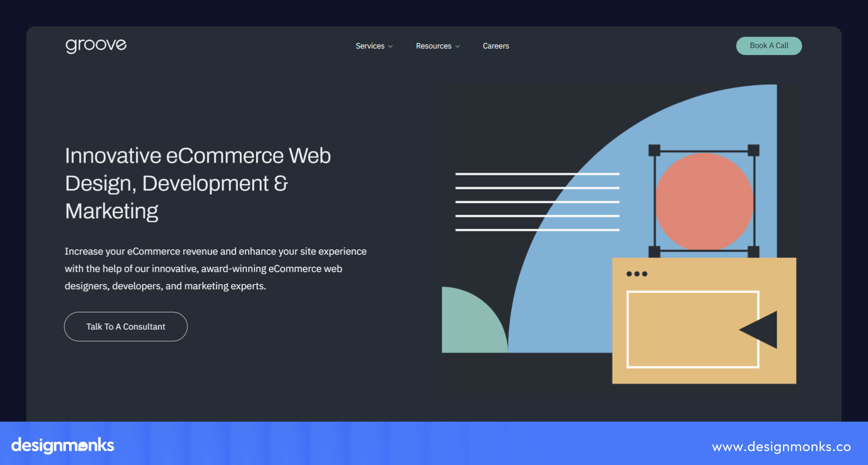The width and height of the screenshot is (868, 465).
Task: Click the Innovative eCommerce Web Design heading
Action: (198, 183)
